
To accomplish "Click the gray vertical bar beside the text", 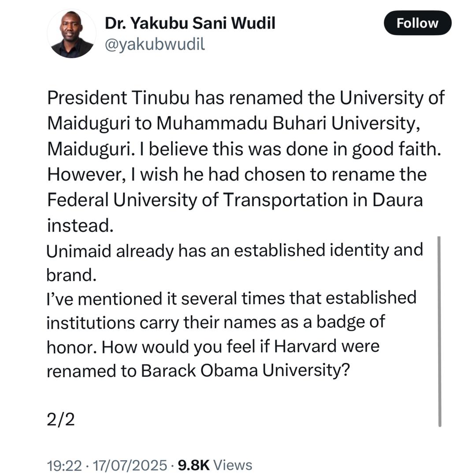I will point(439,331).
